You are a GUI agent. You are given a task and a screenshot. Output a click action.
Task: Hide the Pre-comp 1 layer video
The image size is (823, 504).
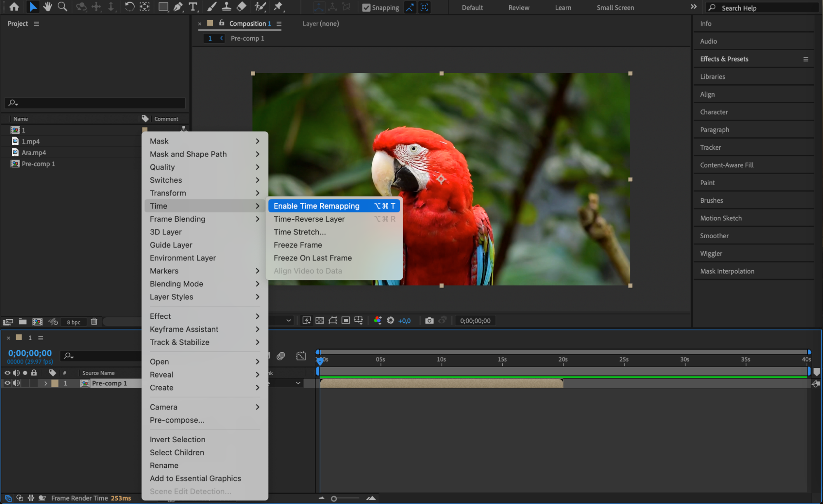tap(7, 383)
